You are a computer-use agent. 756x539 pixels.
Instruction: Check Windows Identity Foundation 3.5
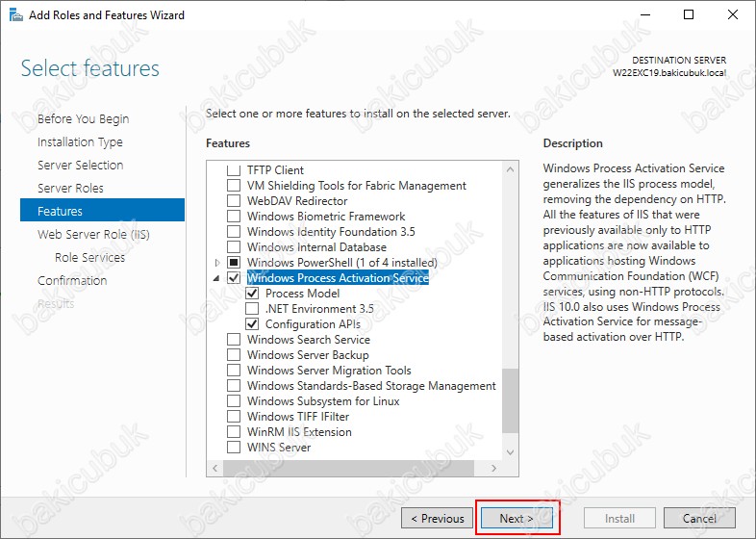(234, 232)
